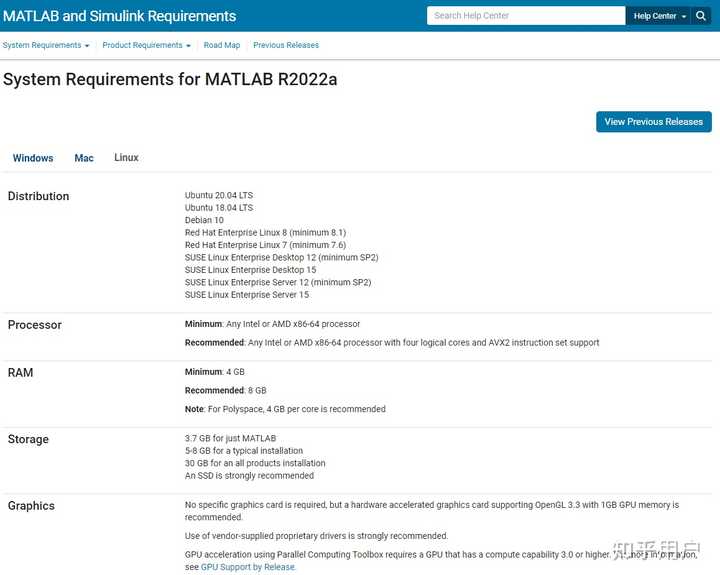The width and height of the screenshot is (720, 575).
Task: Click SUSE Linux Enterprise Desktop 12 line
Action: pos(281,257)
